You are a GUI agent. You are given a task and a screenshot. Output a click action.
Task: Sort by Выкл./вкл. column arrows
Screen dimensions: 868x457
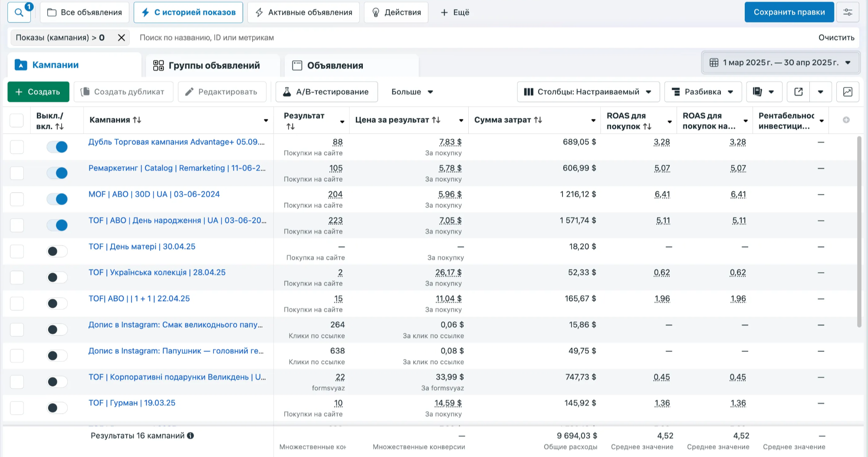coord(59,126)
